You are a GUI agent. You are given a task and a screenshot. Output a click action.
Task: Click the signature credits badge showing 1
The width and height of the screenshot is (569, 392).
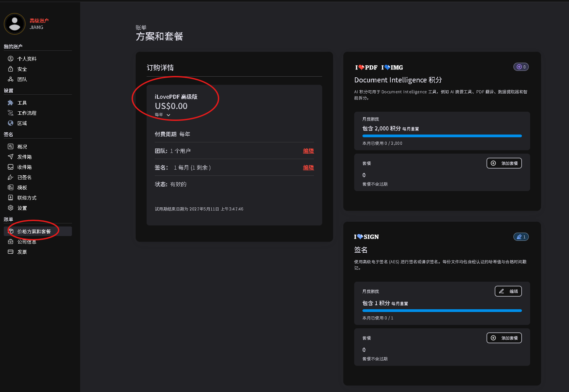(521, 237)
